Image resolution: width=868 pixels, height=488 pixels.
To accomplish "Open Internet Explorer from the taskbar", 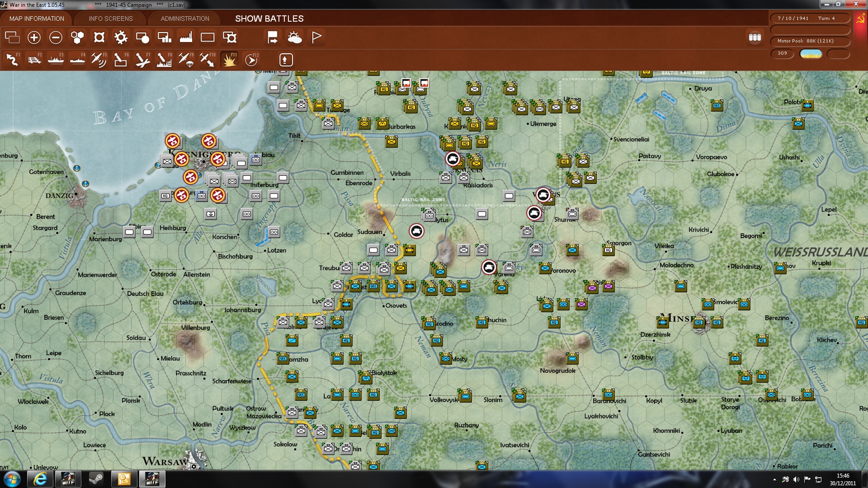I will [x=40, y=479].
